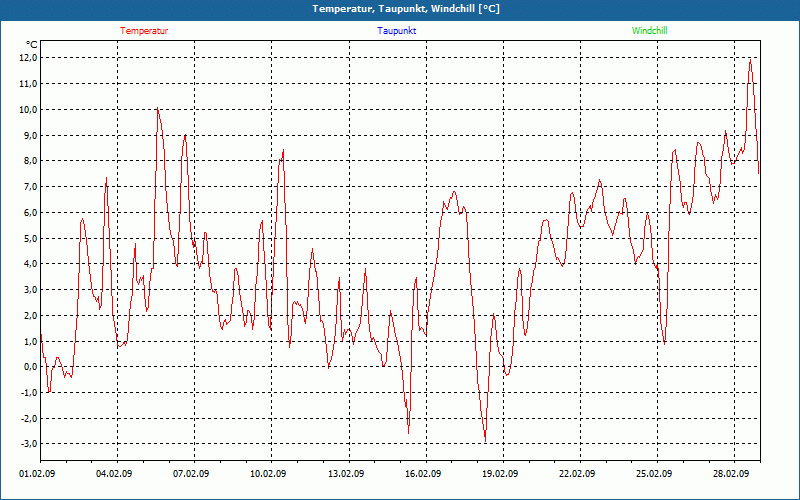
Task: Click the 1,0 y-axis label
Action: point(30,341)
